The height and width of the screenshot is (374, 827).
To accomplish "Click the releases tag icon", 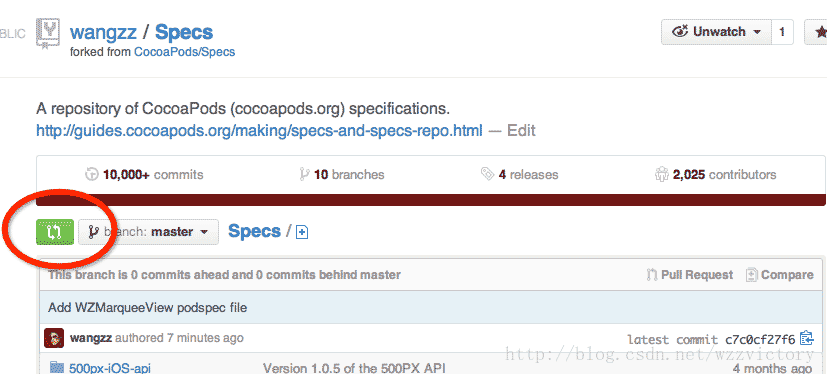I will point(487,174).
